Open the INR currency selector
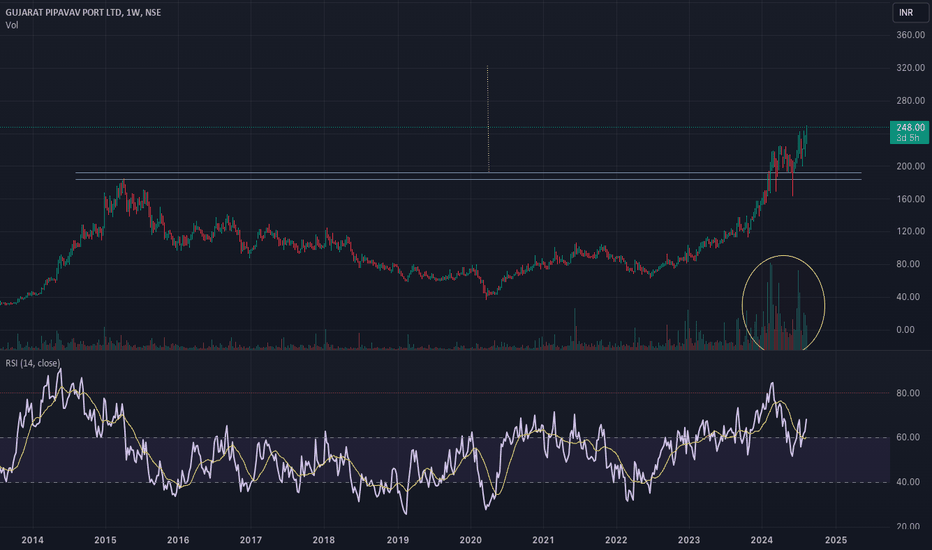Screen dimensions: 932x550 point(910,12)
